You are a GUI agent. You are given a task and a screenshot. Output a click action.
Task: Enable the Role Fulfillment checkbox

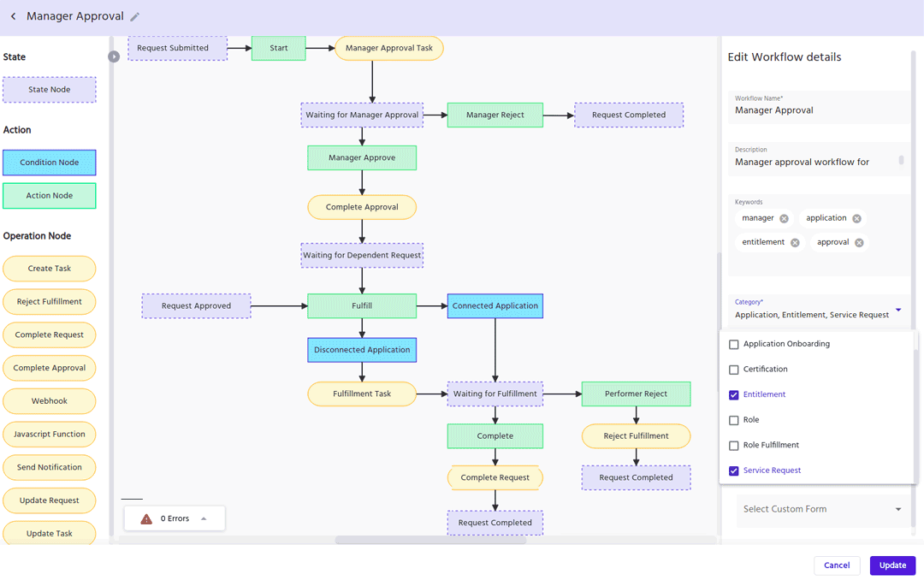pyautogui.click(x=733, y=446)
